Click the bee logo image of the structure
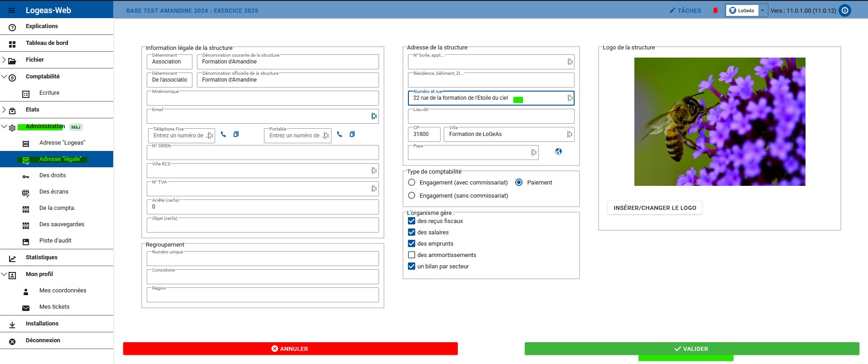 tap(719, 121)
